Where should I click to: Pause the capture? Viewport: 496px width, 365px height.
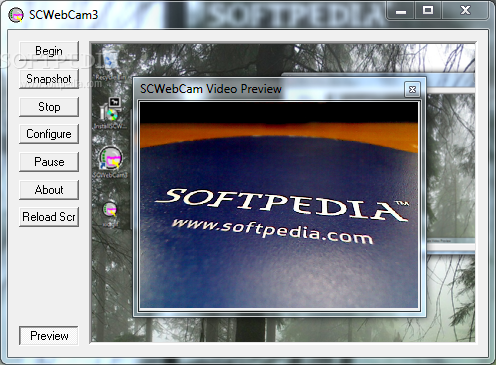tap(49, 162)
